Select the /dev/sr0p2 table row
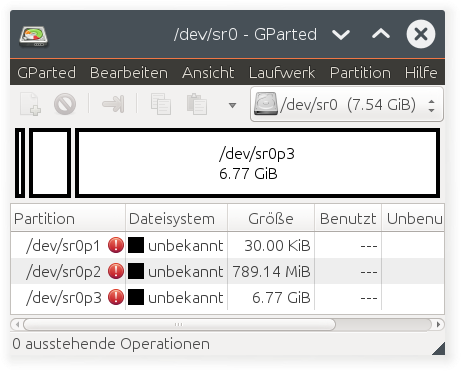The image size is (461, 371). tap(228, 271)
